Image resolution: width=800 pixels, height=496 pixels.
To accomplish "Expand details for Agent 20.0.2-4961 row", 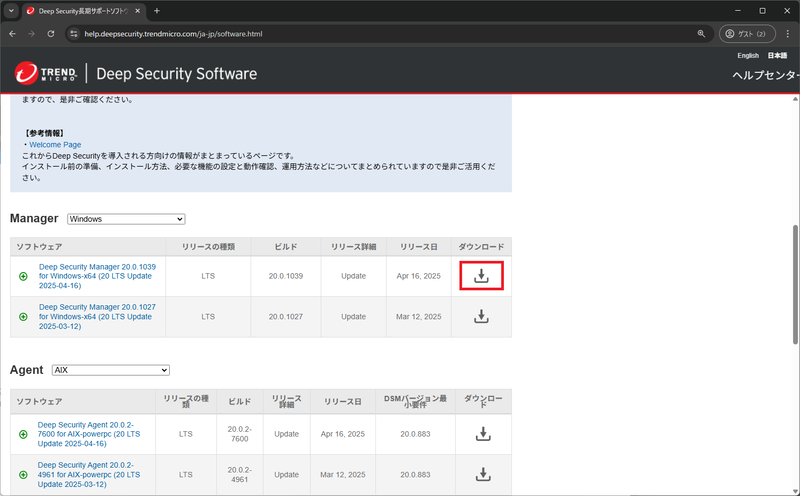I will point(23,475).
